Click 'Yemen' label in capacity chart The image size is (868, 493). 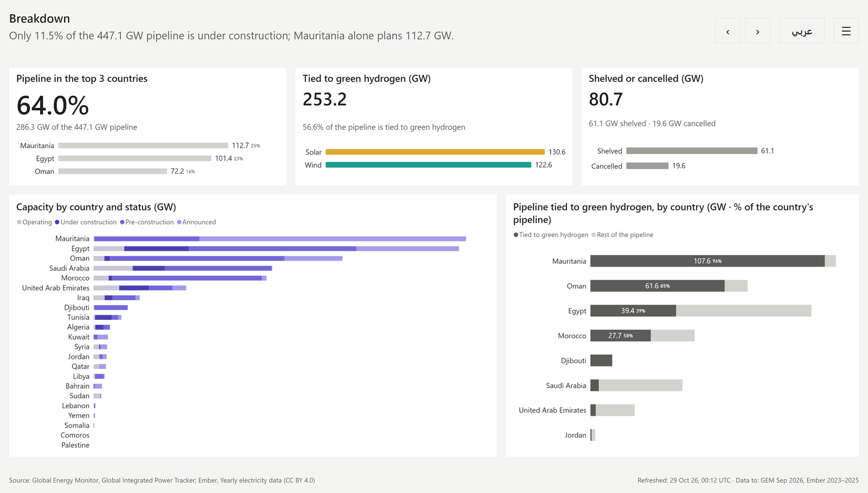[79, 415]
